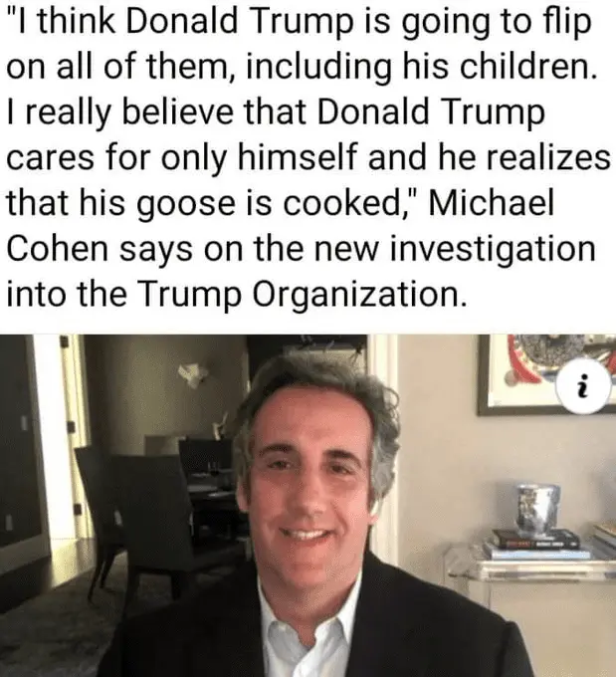
Task: Select the word "himself" in the quote
Action: [x=299, y=157]
